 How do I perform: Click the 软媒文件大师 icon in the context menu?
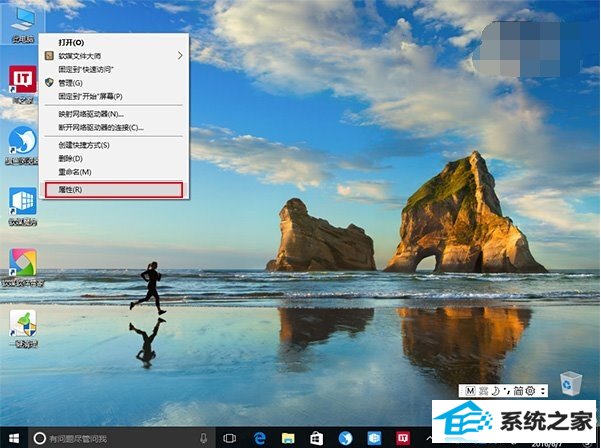click(49, 56)
